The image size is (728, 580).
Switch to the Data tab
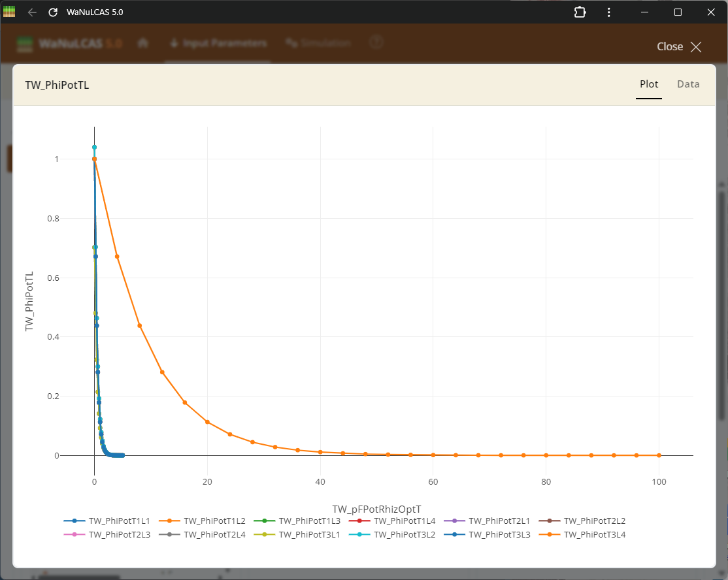[x=688, y=84]
